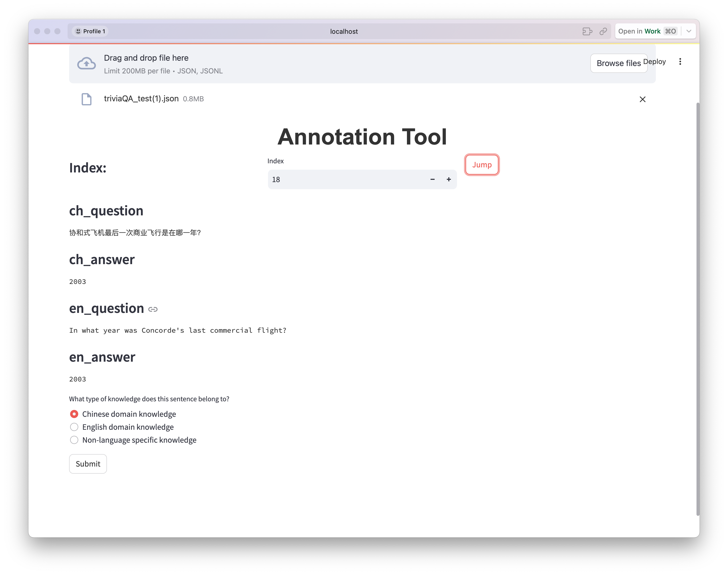The height and width of the screenshot is (575, 728).
Task: Remove uploaded file with X icon
Action: click(642, 99)
